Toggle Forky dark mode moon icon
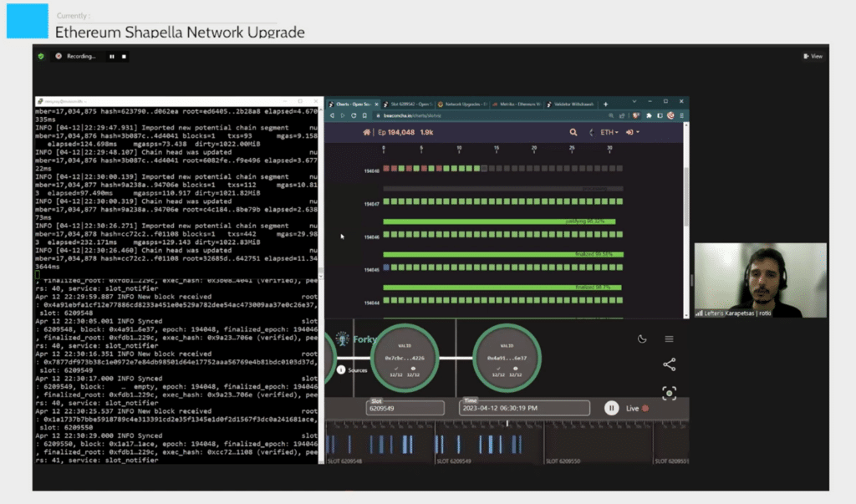 (x=642, y=339)
